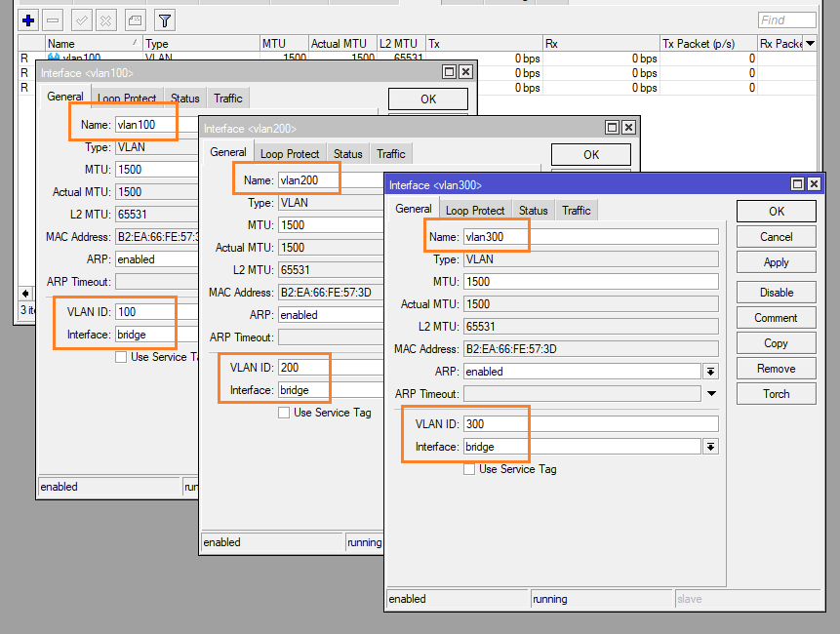This screenshot has height=634, width=840.
Task: Open the Interface dropdown showing bridge in vlan300
Action: [710, 447]
